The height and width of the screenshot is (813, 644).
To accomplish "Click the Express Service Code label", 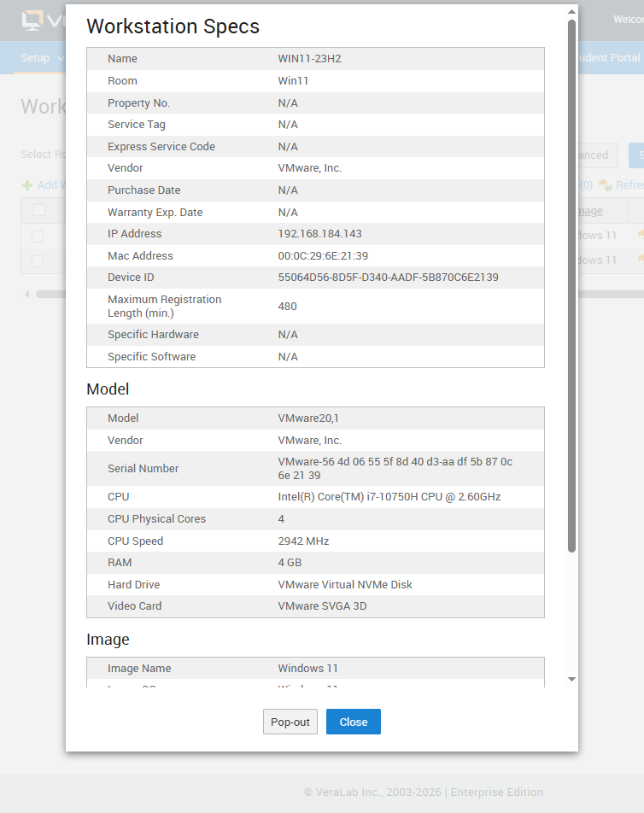I will pyautogui.click(x=161, y=147).
